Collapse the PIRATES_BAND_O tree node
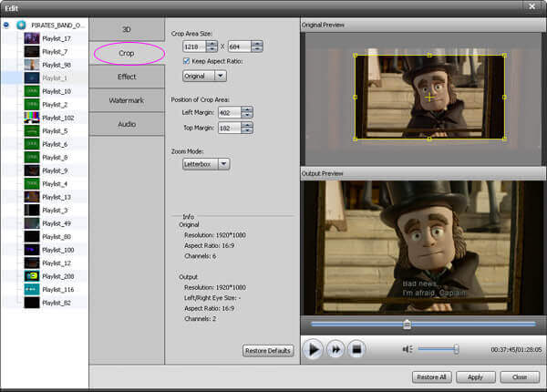 (6, 25)
